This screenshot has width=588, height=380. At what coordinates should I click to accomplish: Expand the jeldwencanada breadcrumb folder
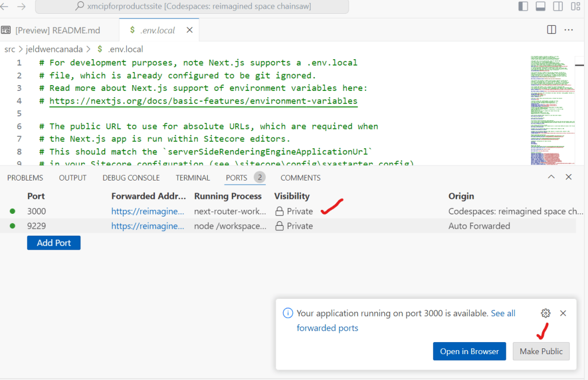(x=57, y=49)
